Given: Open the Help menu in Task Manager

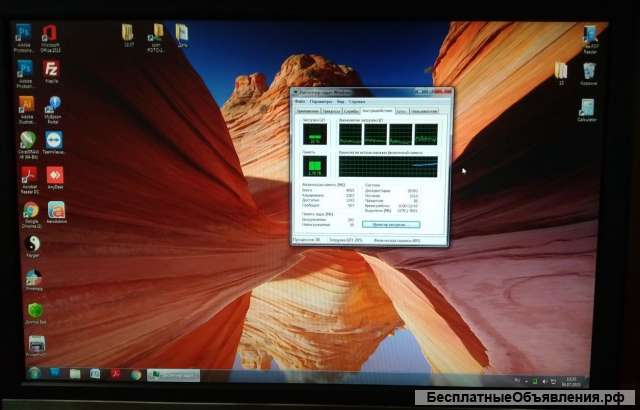Looking at the screenshot, I should point(357,101).
